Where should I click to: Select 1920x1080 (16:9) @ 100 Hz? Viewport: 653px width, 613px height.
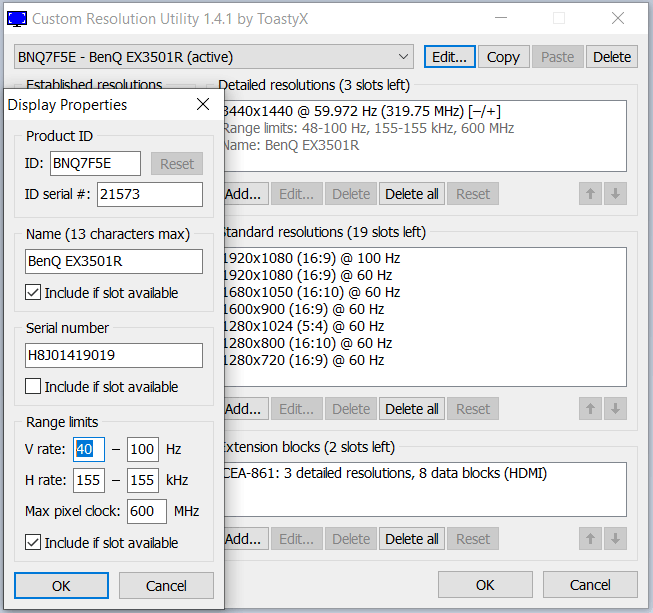tap(425, 258)
